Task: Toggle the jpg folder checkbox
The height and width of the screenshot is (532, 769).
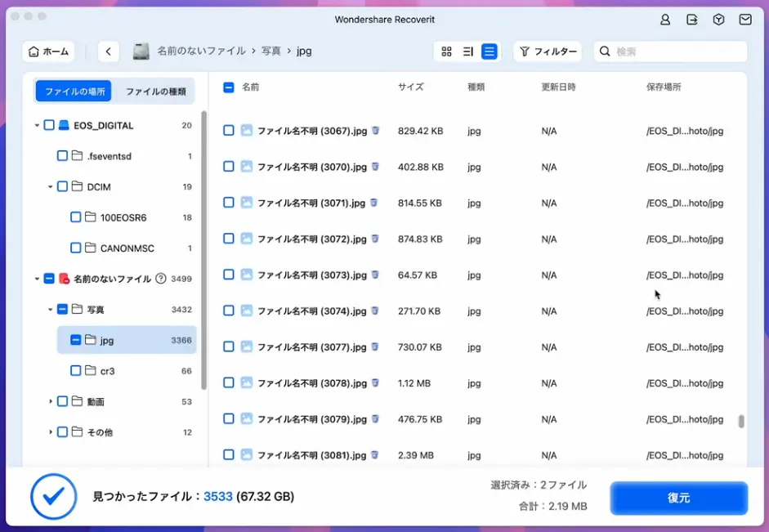Action: pos(75,340)
